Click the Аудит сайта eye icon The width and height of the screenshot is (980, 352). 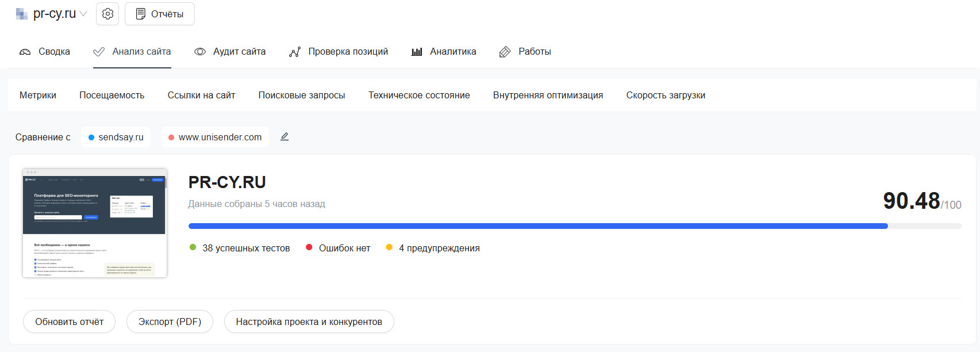pos(200,52)
